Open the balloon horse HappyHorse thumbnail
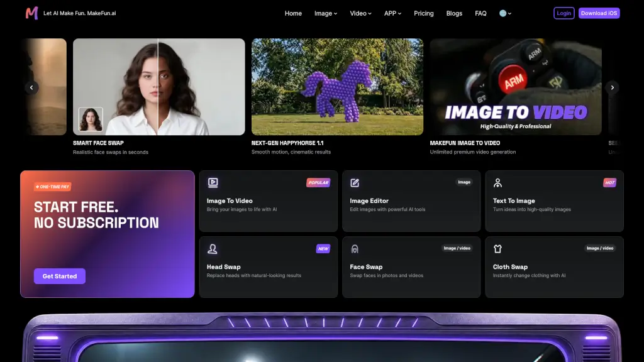The width and height of the screenshot is (644, 362). coord(337,87)
